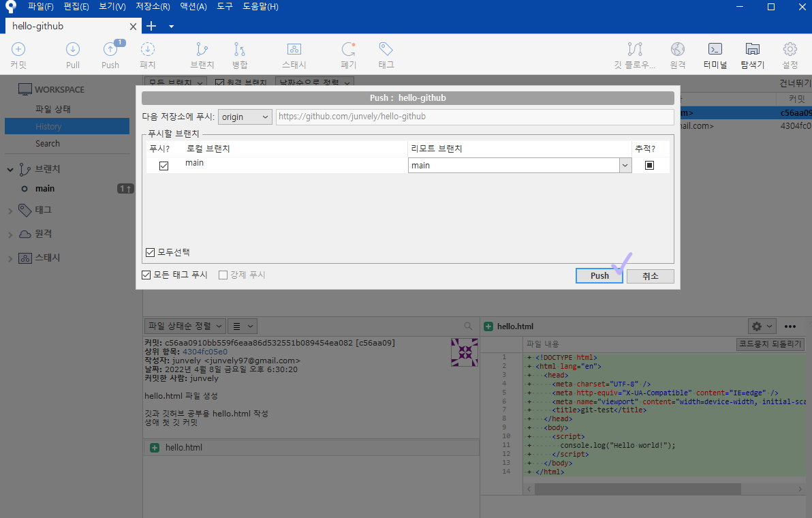Click the Push button in dialog
Screen dimensions: 812x518
[599, 275]
